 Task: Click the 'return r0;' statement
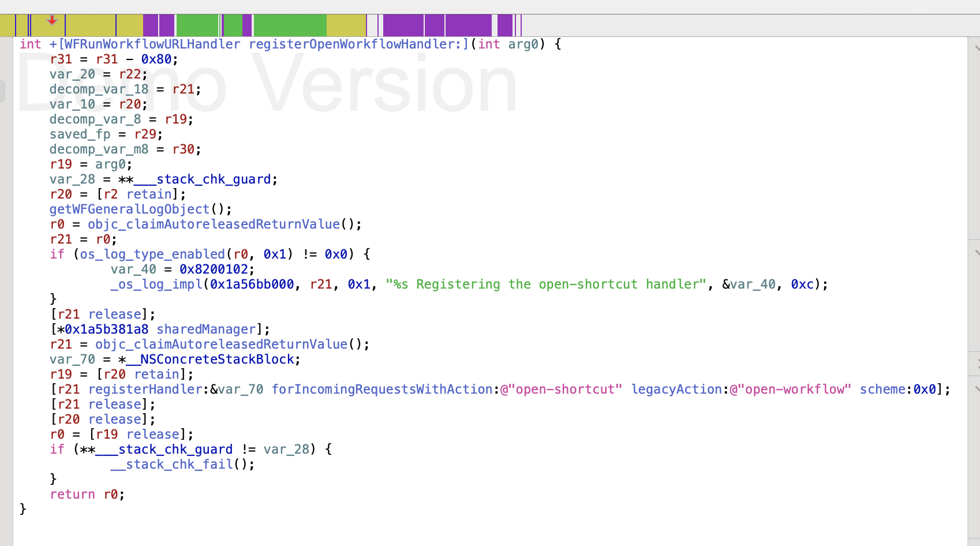87,495
